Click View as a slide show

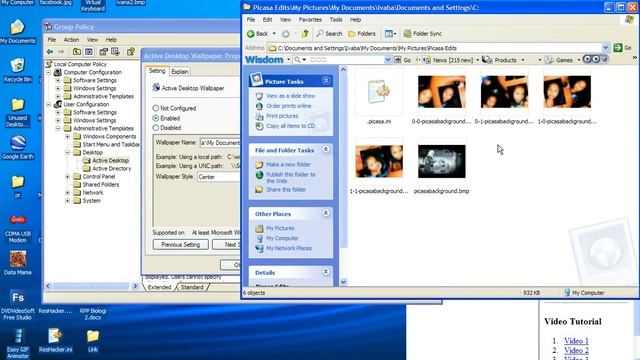(x=291, y=96)
